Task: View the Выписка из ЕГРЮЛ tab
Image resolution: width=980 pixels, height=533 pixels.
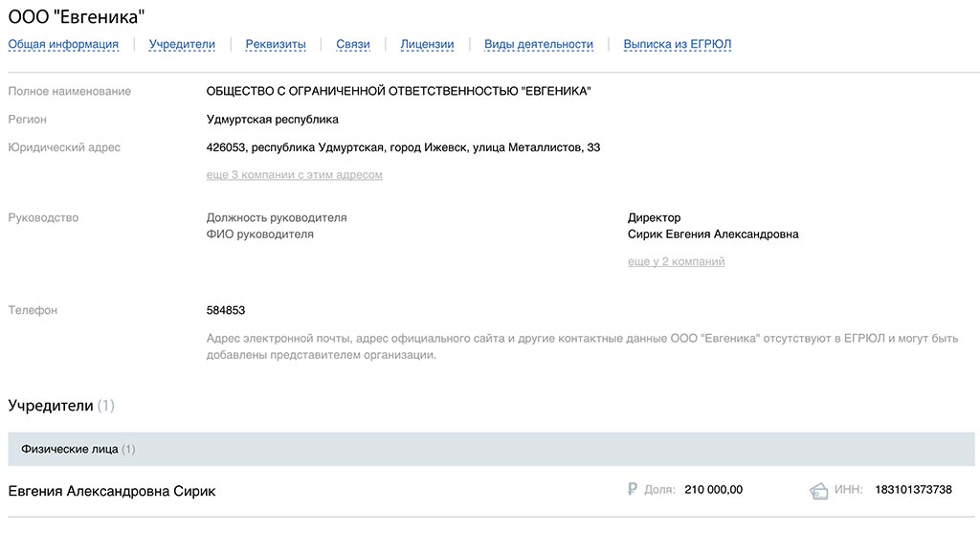Action: click(x=678, y=44)
